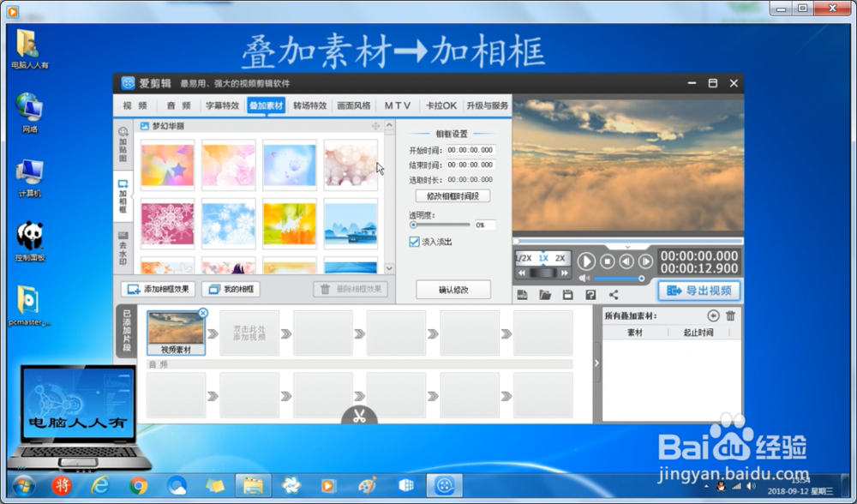Switch to 转场特效 tab
This screenshot has width=857, height=504.
310,105
